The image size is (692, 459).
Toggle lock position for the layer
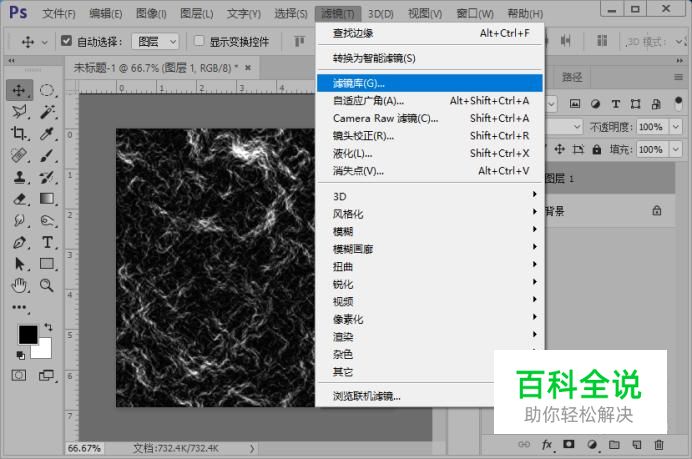point(560,149)
